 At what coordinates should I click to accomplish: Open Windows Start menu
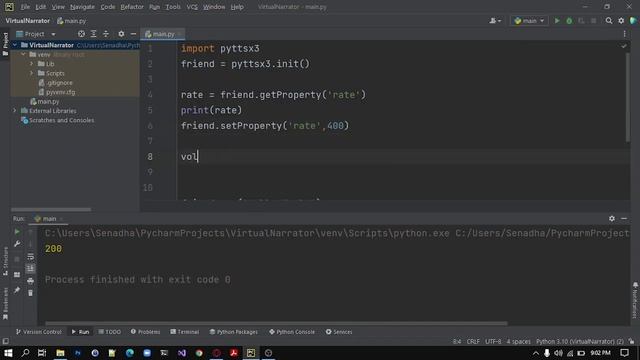(x=8, y=353)
